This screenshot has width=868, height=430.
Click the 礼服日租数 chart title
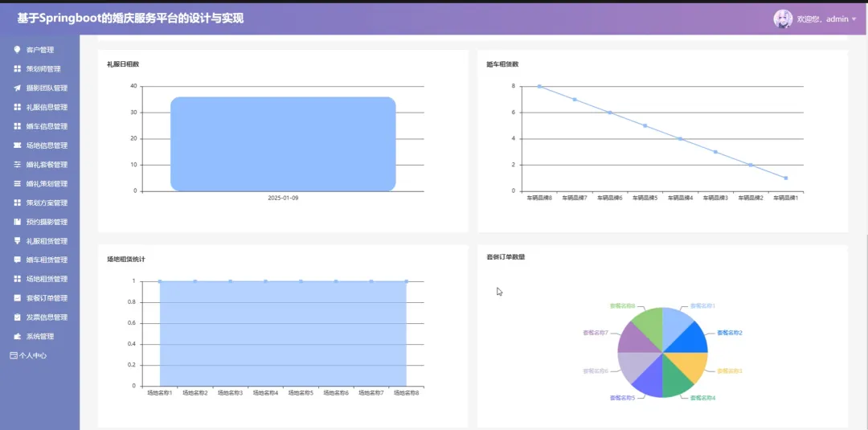point(123,64)
